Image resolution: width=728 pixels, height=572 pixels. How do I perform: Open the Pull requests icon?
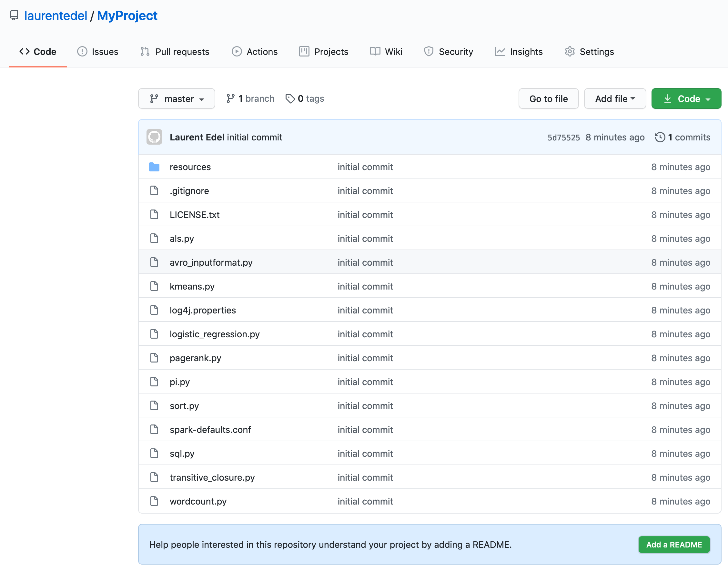click(x=145, y=52)
